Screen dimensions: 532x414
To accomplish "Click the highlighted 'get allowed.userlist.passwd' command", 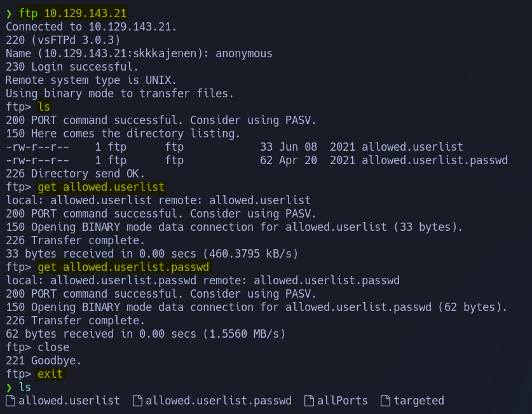I will pos(123,267).
